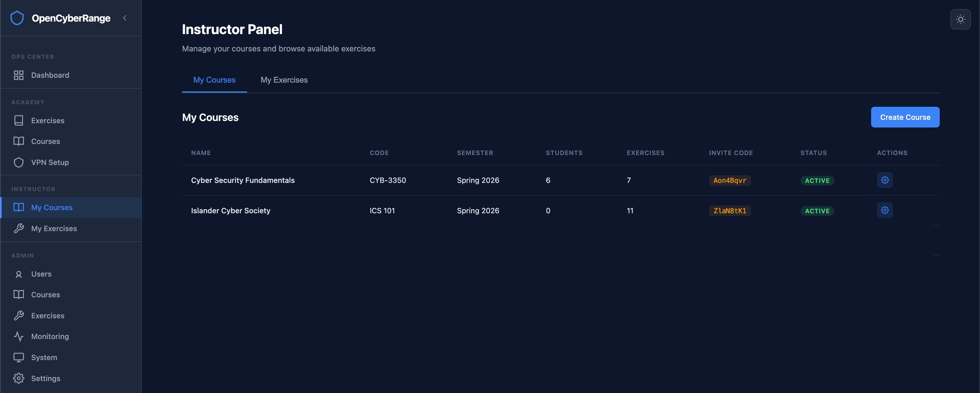
Task: Open instructor My Exercises sidebar item
Action: [x=54, y=229]
